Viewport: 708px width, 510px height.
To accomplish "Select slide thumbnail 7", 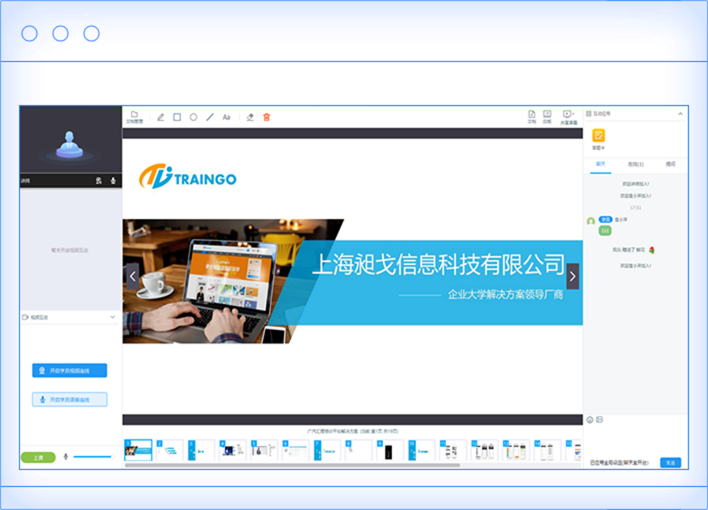I will click(327, 450).
